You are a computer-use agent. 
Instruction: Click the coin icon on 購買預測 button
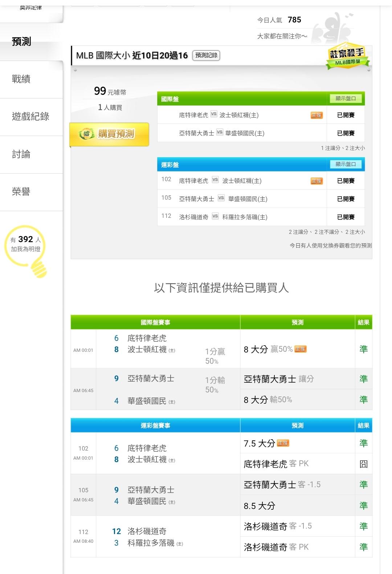(x=86, y=134)
